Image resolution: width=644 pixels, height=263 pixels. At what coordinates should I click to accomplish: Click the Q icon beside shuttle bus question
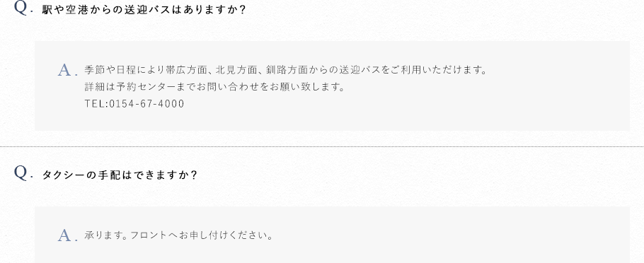21,8
